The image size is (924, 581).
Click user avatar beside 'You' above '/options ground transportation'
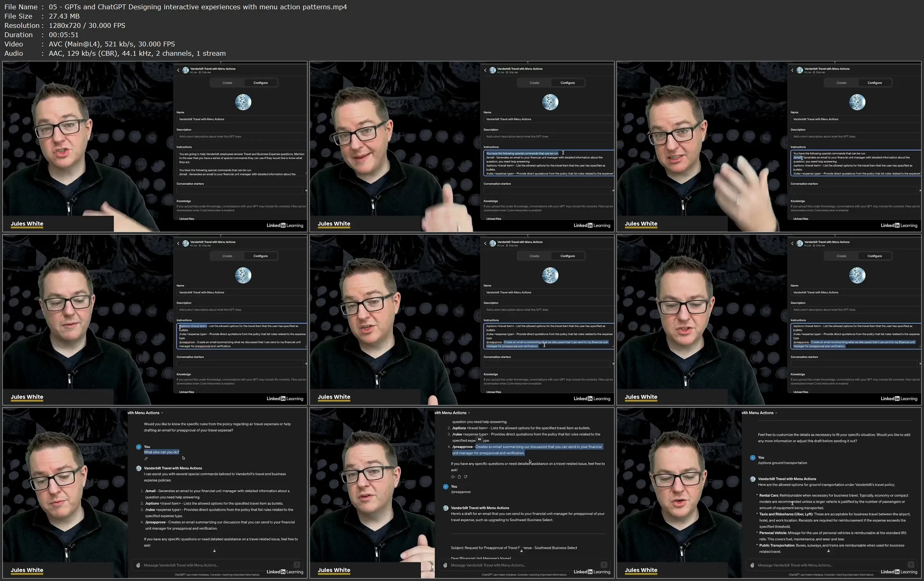coord(753,458)
